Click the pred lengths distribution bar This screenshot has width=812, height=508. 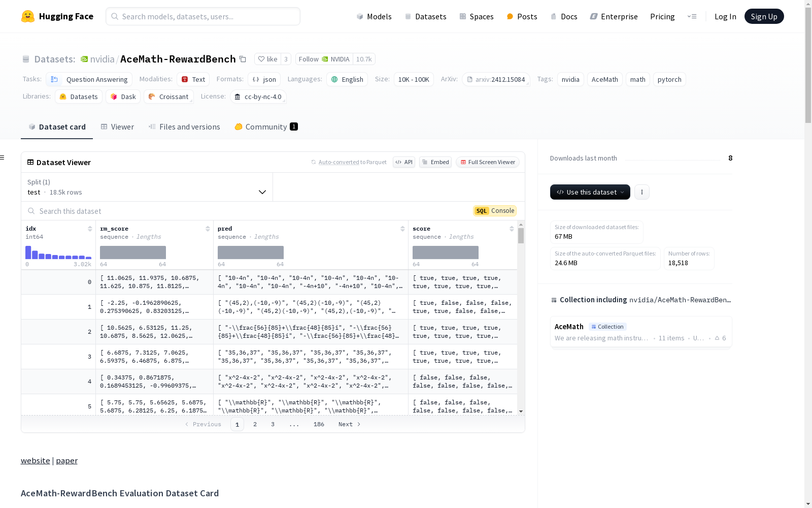coord(251,252)
